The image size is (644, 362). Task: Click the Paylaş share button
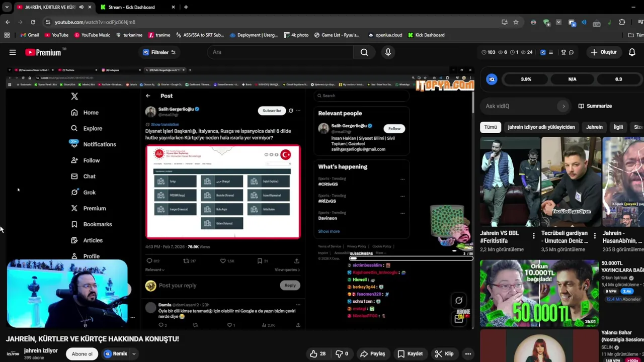point(373,354)
